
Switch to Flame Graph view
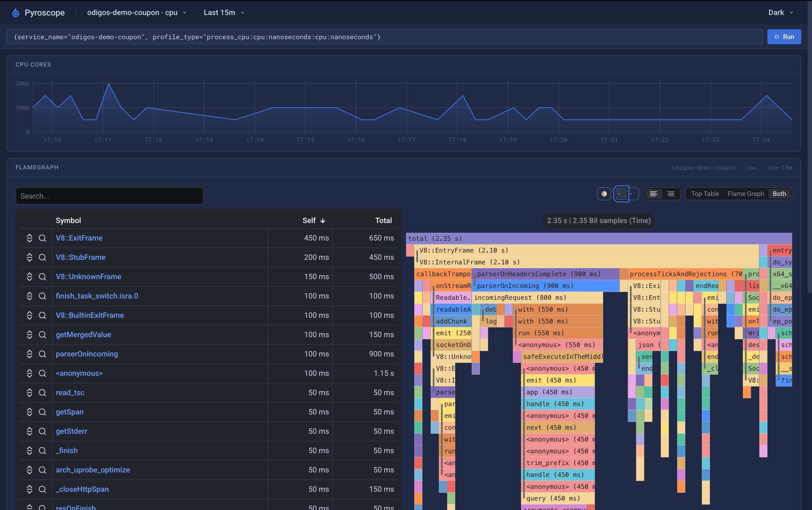point(745,194)
